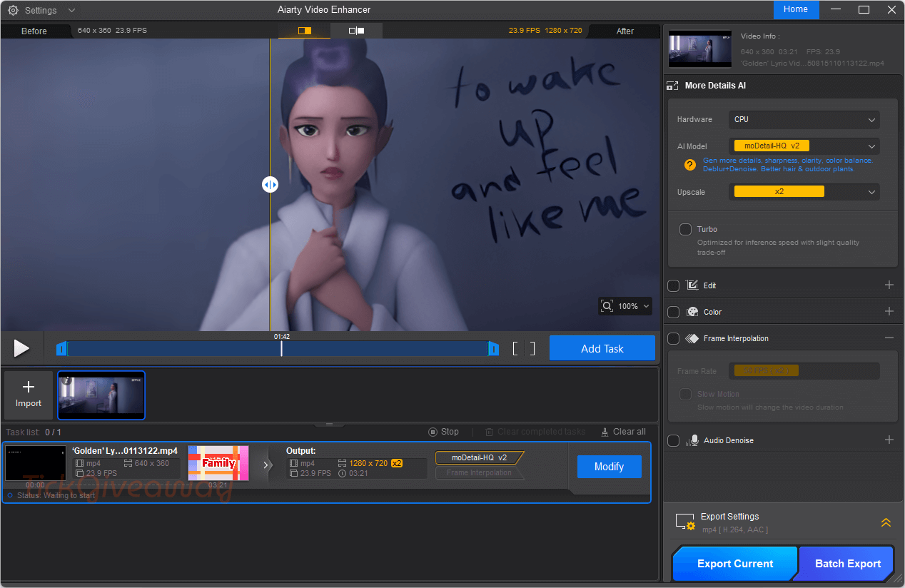Open the Hardware CPU dropdown

[804, 120]
